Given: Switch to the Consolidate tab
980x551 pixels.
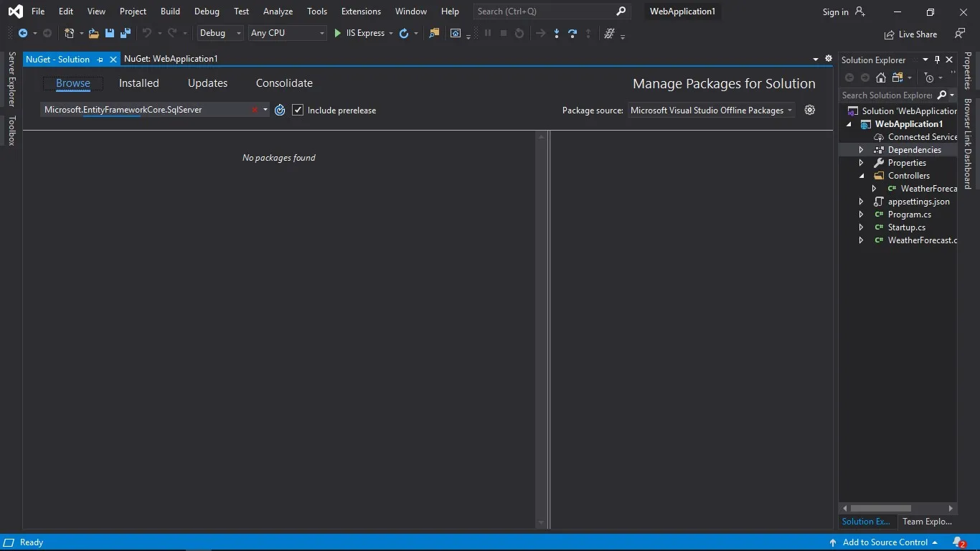Looking at the screenshot, I should [284, 83].
